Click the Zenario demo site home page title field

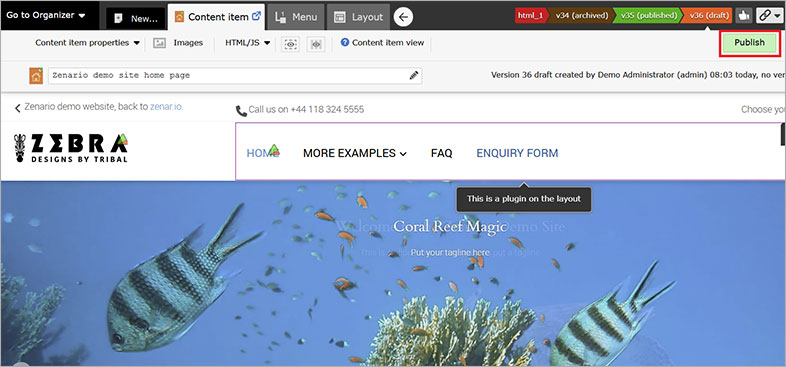[x=235, y=76]
